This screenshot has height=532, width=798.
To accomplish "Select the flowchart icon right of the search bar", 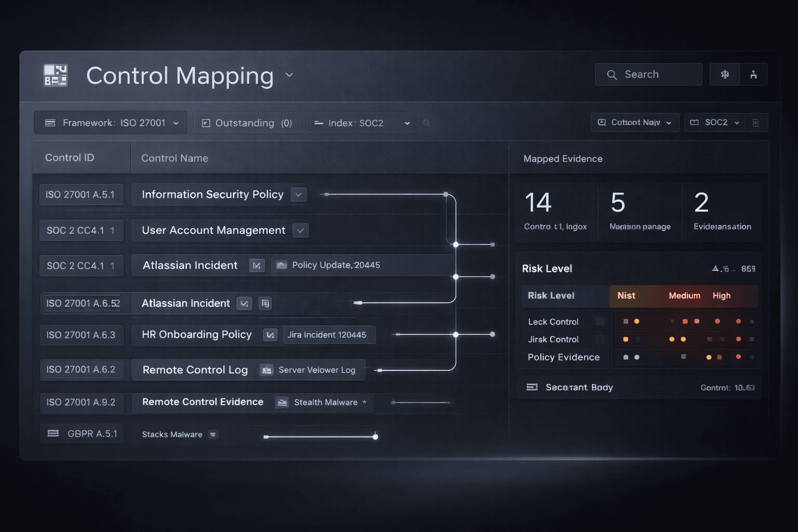I will pos(724,74).
